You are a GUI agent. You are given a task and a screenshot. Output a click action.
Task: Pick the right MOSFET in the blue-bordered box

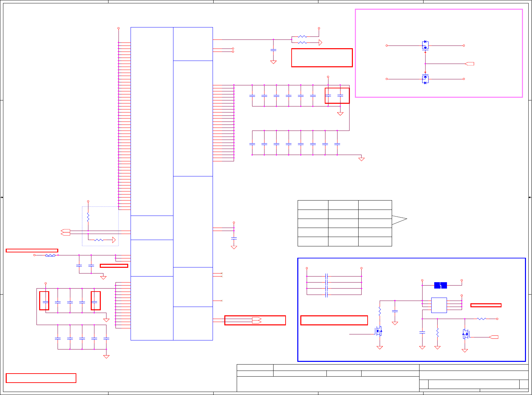465,334
